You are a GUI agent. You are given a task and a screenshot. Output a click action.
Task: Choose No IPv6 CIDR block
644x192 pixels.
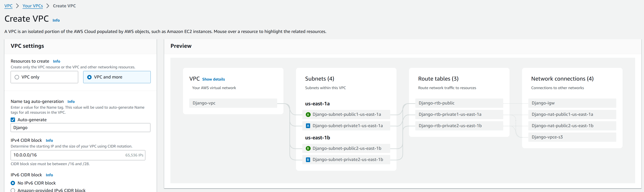13,183
